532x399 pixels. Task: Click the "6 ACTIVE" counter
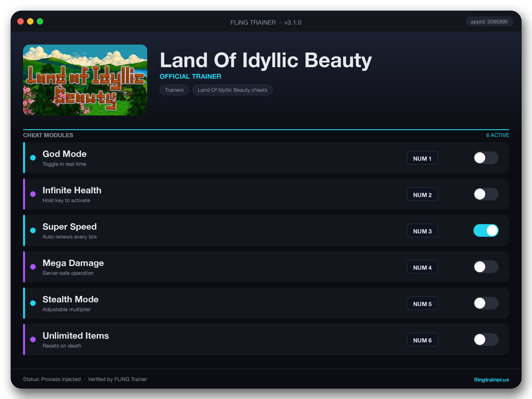[497, 135]
